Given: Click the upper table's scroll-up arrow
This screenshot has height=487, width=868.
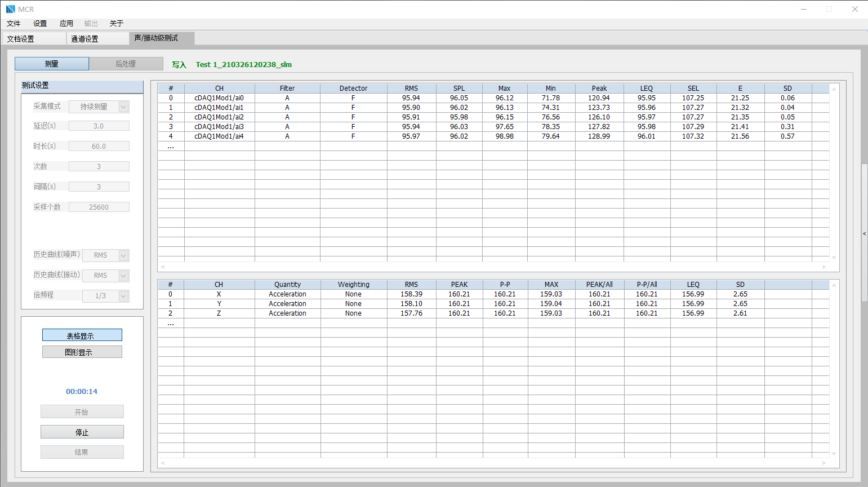Looking at the screenshot, I should click(834, 89).
